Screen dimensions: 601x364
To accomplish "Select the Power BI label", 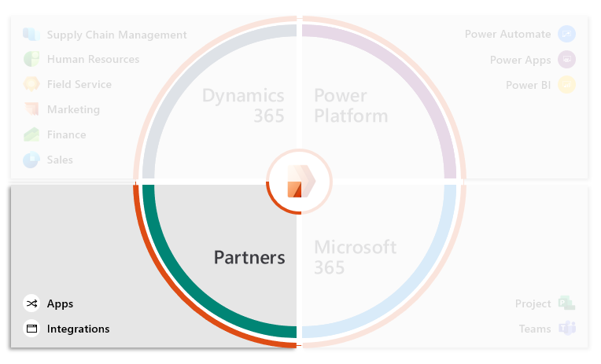I will 528,85.
